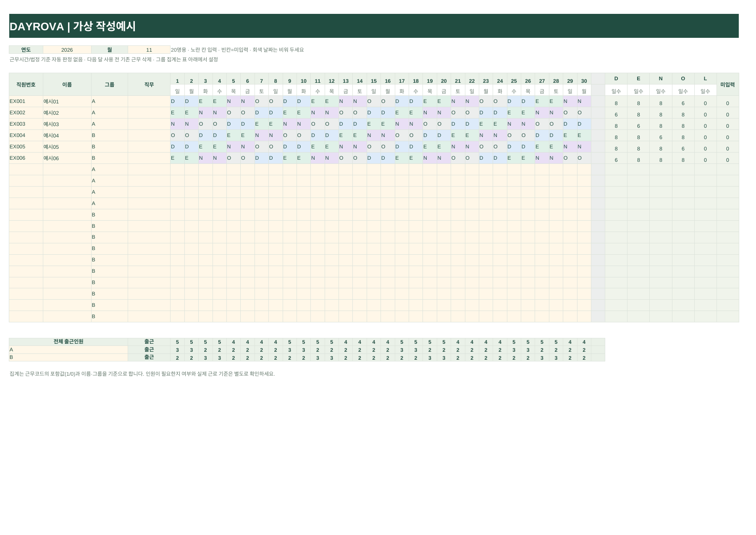Select EX006's shift cell for day 30
Image resolution: width=756 pixels, height=535 pixels.
(584, 158)
